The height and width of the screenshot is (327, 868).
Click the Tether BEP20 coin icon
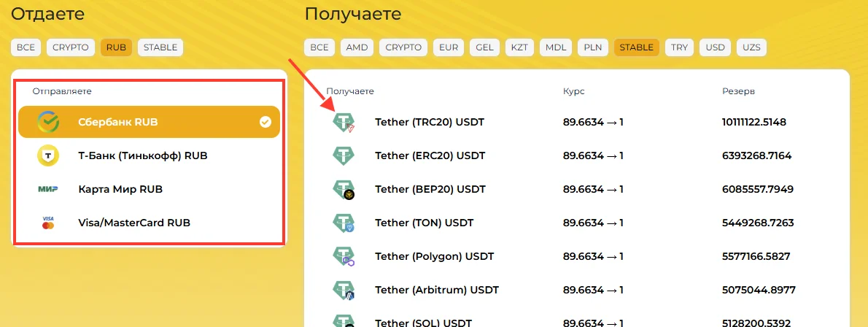coord(344,190)
